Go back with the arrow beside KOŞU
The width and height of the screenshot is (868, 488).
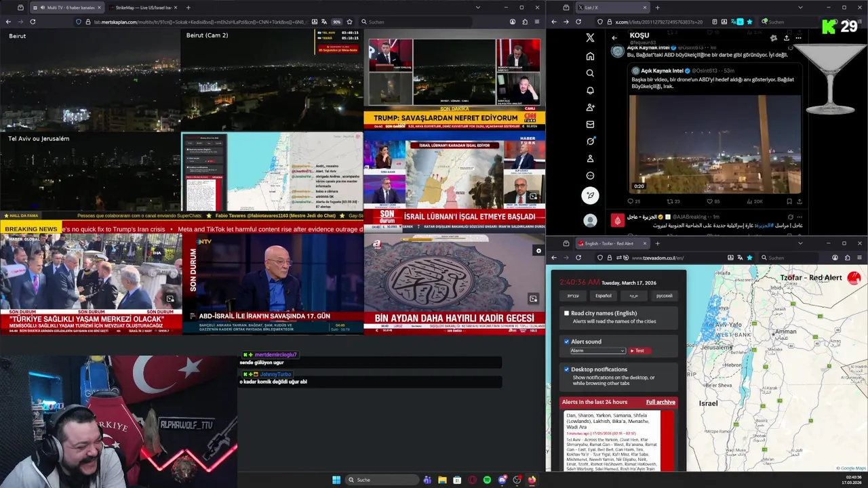click(x=614, y=38)
